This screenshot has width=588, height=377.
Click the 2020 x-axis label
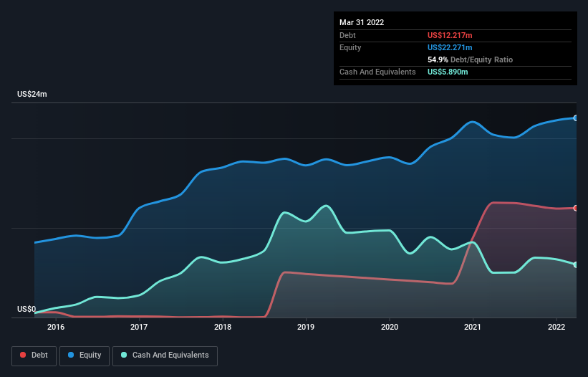[x=390, y=327]
